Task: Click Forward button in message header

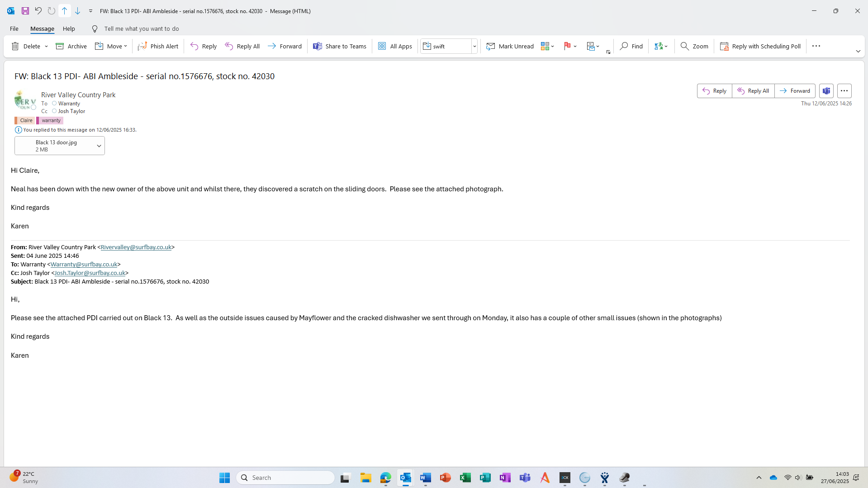Action: click(795, 91)
